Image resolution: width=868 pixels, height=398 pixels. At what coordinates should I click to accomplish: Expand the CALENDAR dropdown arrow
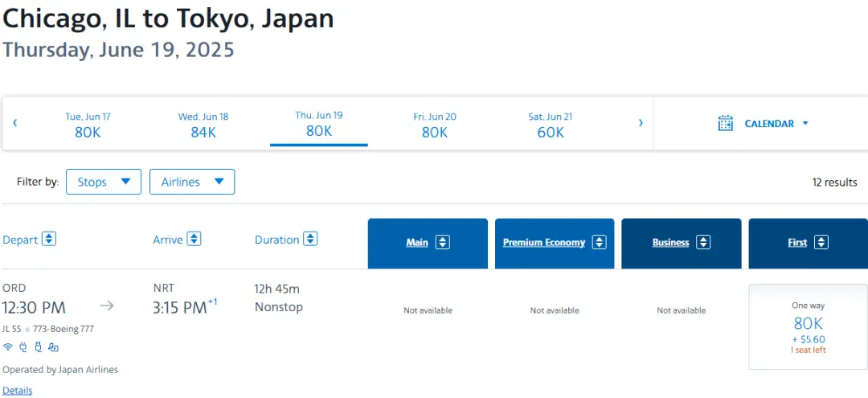pos(805,124)
